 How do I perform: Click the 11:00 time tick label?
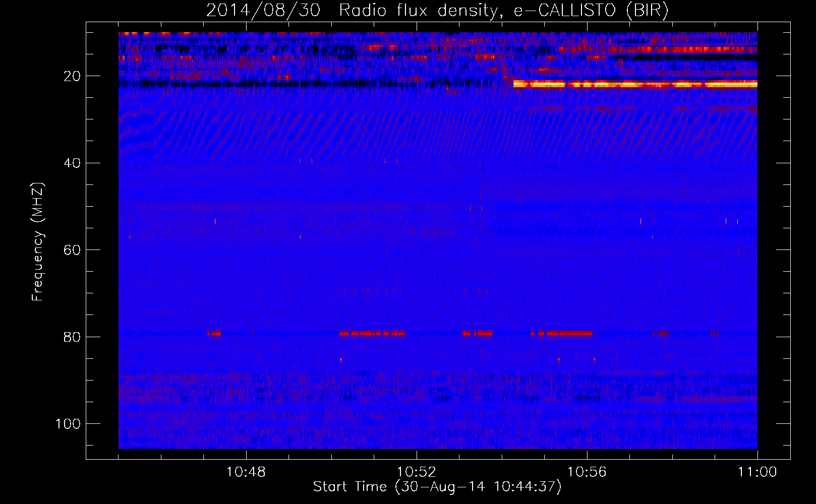point(757,472)
